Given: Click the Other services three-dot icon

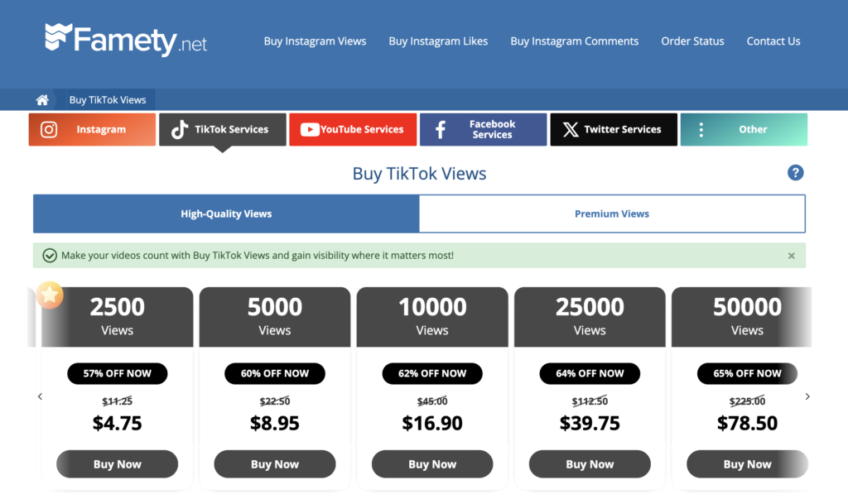Looking at the screenshot, I should click(x=701, y=129).
